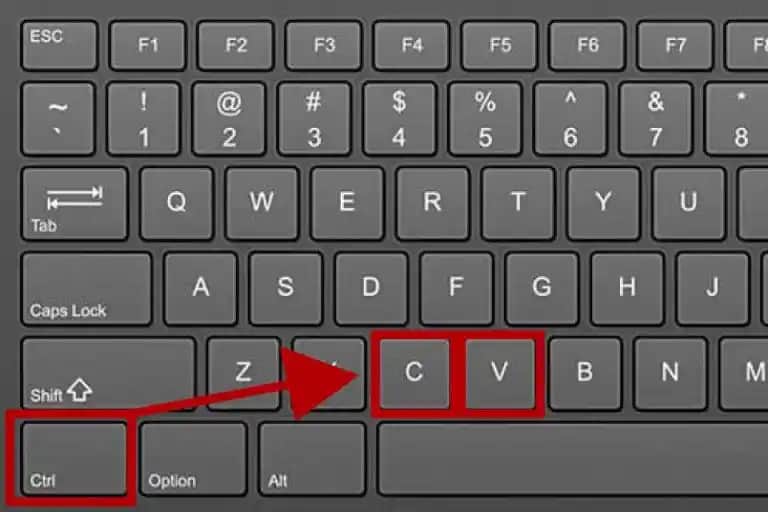Click the % 5 number key
The width and height of the screenshot is (768, 512).
pos(485,119)
